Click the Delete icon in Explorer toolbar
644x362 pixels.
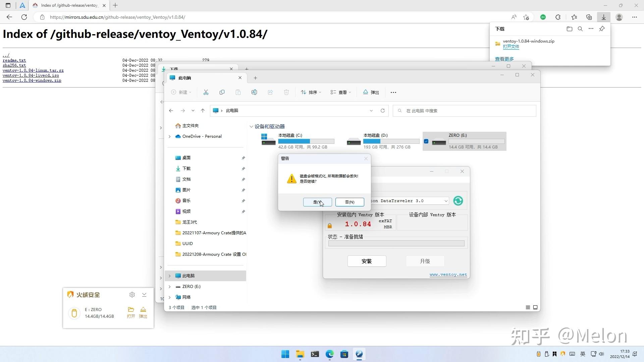click(x=286, y=92)
